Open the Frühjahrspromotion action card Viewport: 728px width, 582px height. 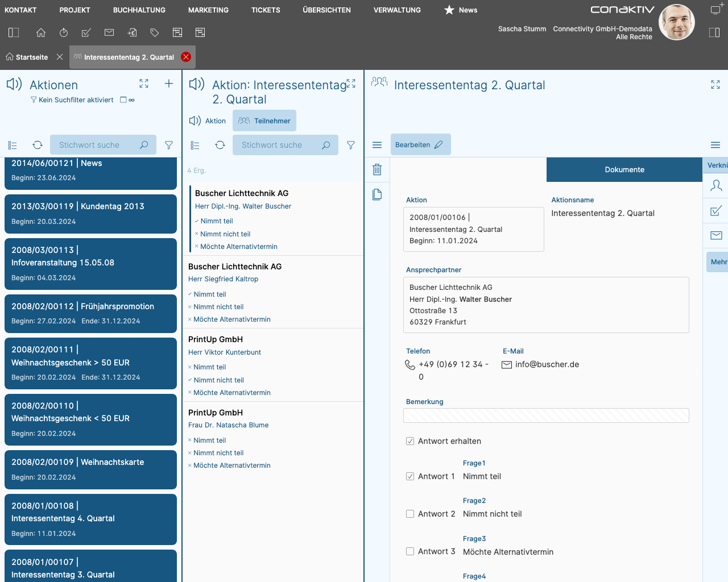[x=91, y=314]
